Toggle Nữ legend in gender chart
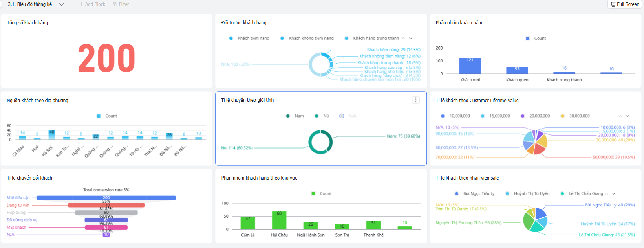The height and width of the screenshot is (248, 644). point(322,116)
